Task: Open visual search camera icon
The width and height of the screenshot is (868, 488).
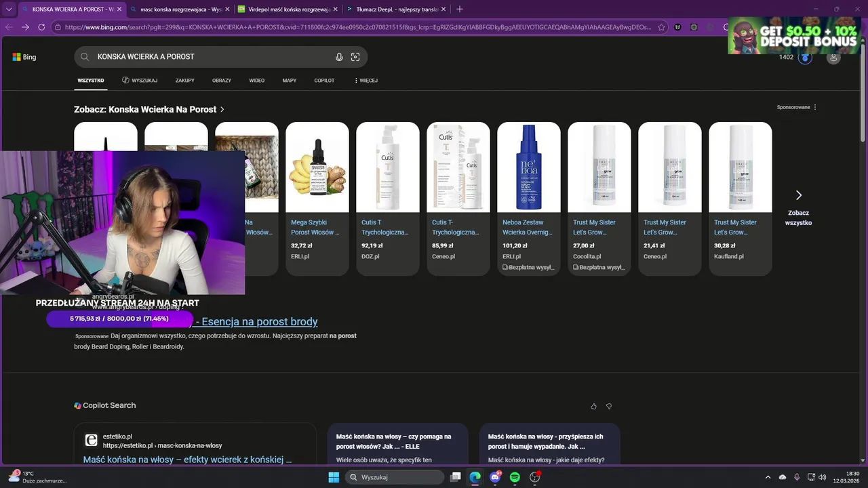Action: click(x=355, y=57)
